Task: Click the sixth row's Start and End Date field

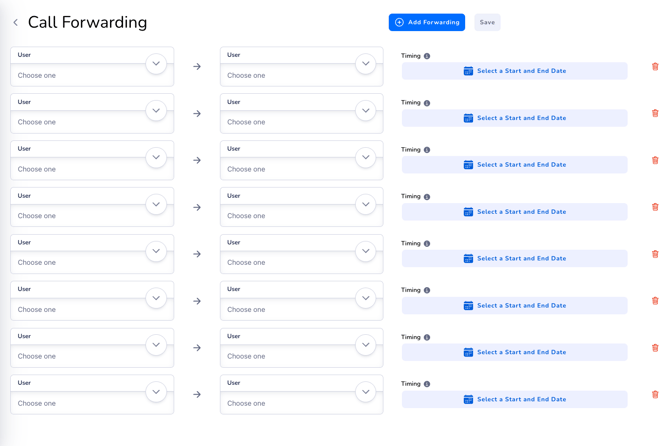Action: (515, 306)
